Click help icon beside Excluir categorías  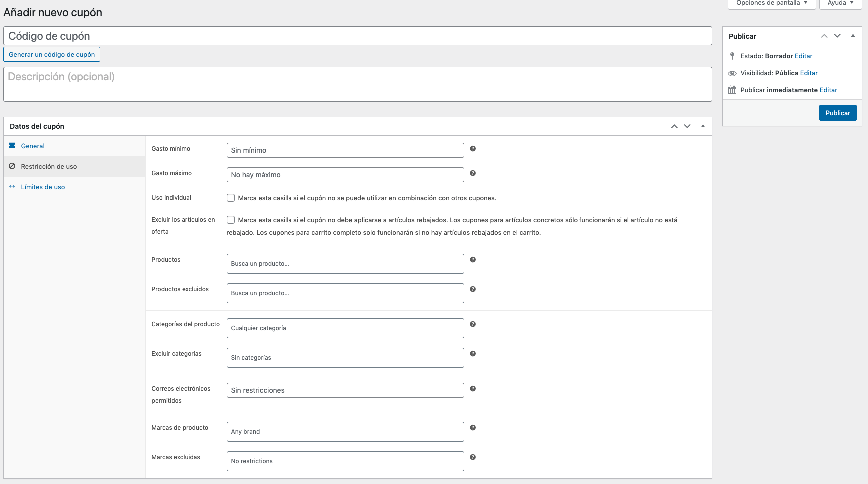473,354
